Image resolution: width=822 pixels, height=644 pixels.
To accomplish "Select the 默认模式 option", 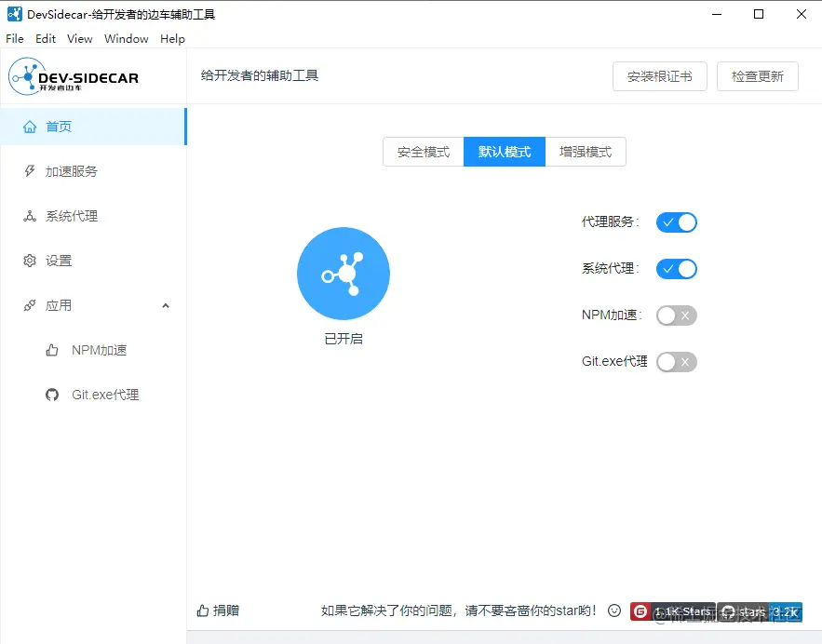I will point(505,152).
